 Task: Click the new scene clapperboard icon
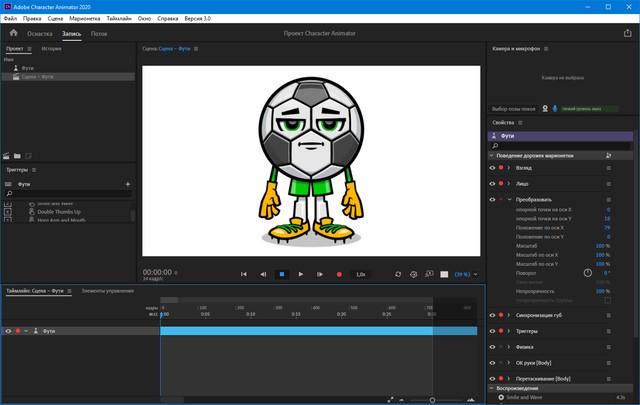(x=6, y=156)
